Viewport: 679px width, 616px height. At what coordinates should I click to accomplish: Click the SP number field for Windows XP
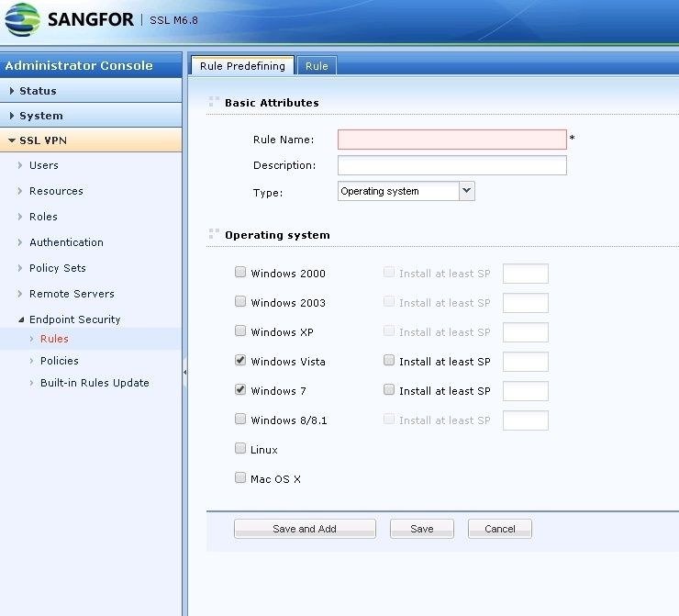[x=526, y=332]
